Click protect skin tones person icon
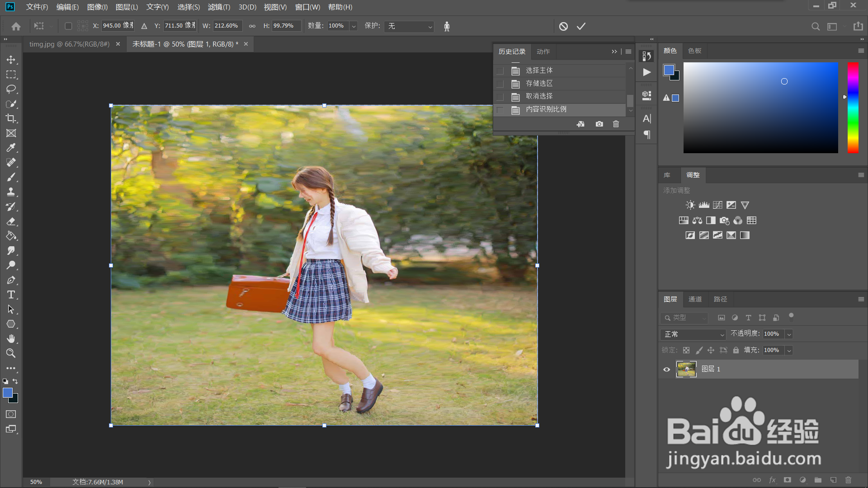 (x=447, y=26)
